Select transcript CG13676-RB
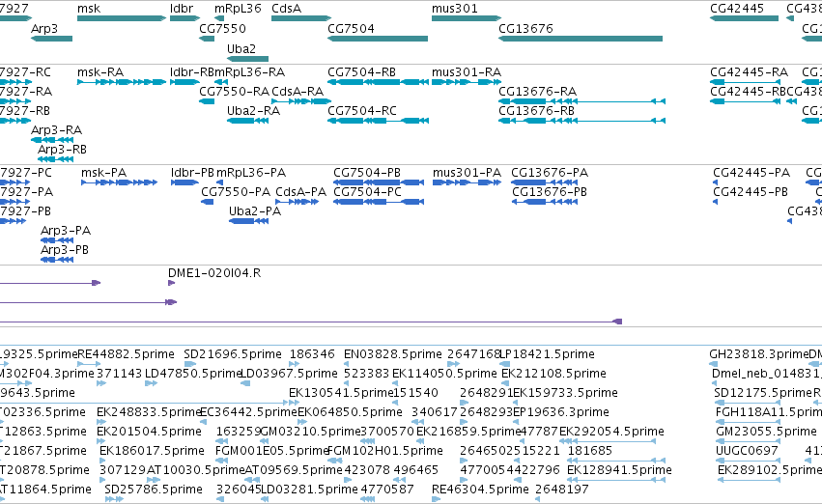This screenshot has width=822, height=504. click(x=536, y=110)
